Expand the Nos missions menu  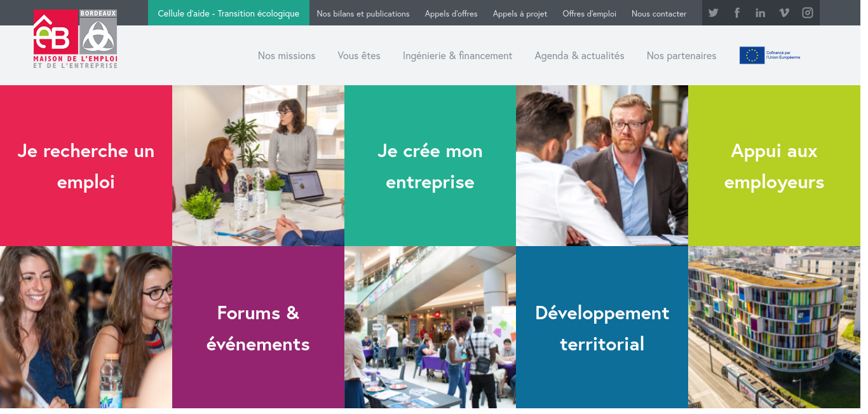287,55
